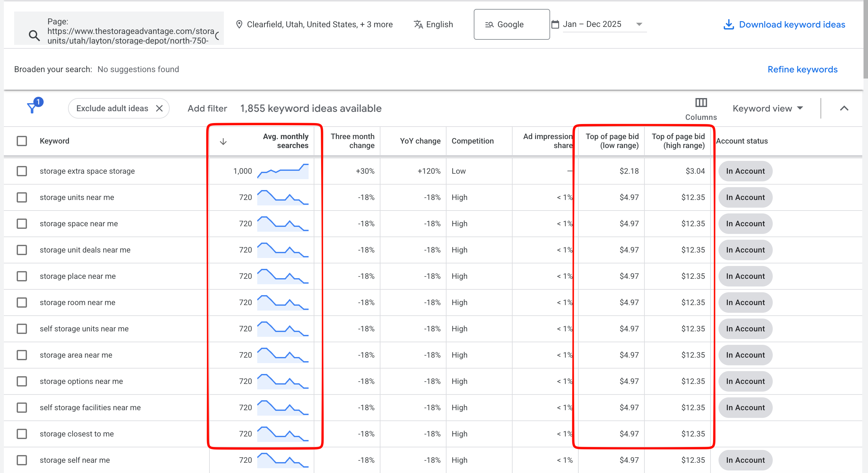The height and width of the screenshot is (473, 868).
Task: Click the search magnifier icon
Action: (34, 35)
